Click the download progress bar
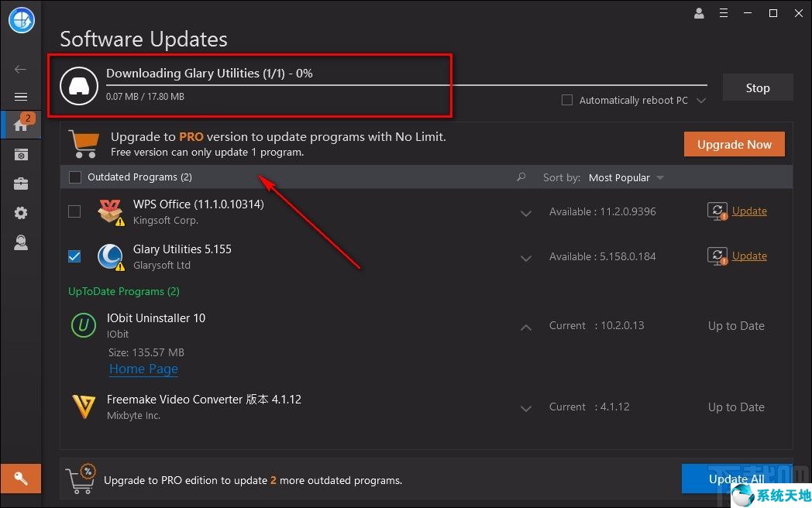The width and height of the screenshot is (812, 508). (407, 84)
